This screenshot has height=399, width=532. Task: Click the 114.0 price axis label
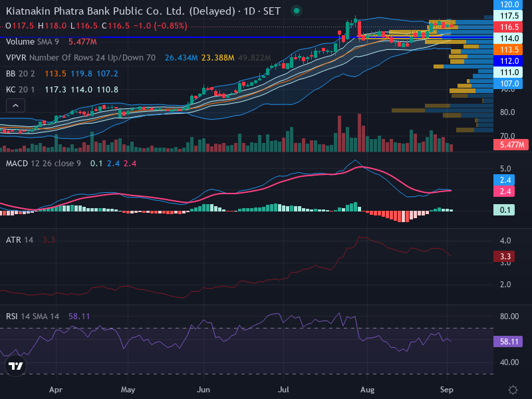click(x=508, y=39)
